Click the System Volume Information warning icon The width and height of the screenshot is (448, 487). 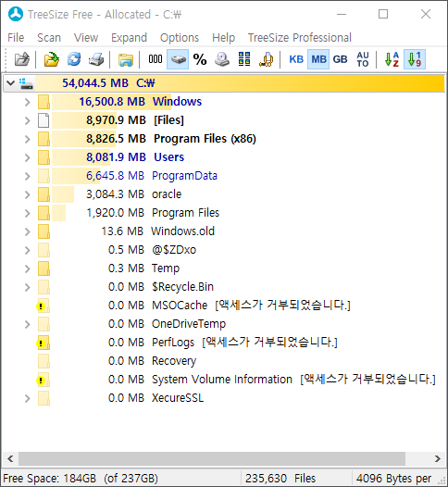click(44, 380)
